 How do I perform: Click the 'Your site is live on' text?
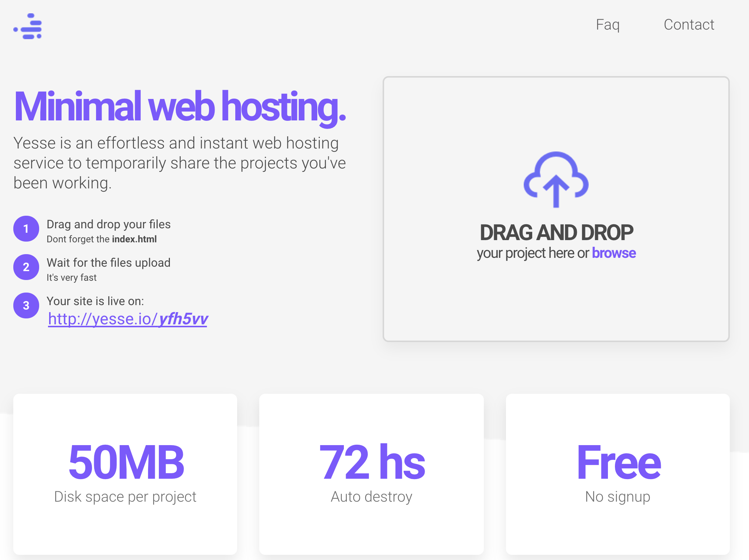(95, 301)
